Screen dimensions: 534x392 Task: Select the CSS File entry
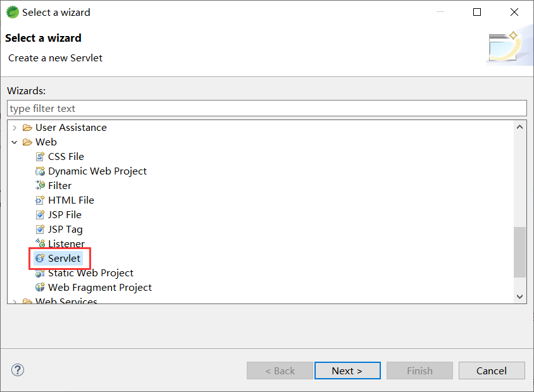click(x=66, y=157)
